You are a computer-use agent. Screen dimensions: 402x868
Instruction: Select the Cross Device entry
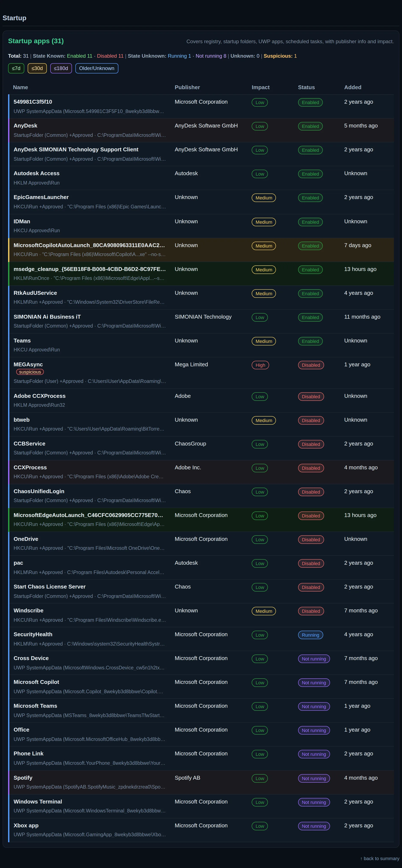click(x=31, y=658)
